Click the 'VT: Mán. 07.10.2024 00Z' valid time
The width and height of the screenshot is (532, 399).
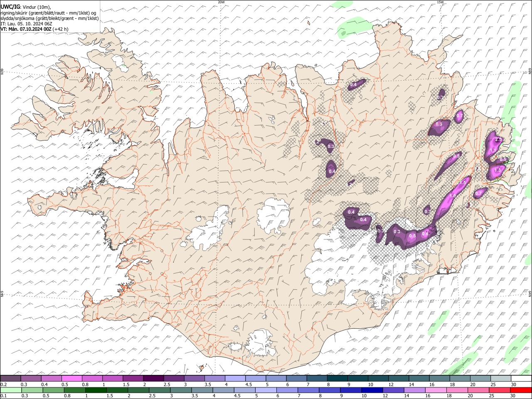point(26,29)
